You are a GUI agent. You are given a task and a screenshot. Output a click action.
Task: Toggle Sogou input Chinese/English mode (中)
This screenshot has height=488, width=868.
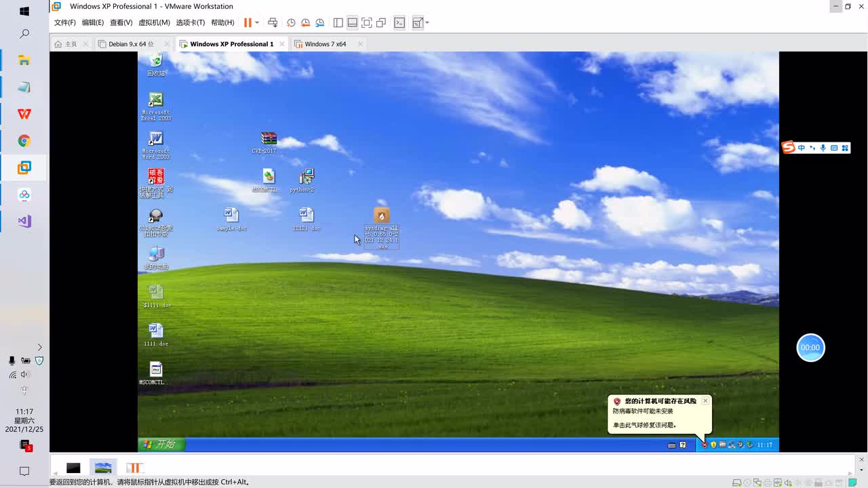pos(802,148)
